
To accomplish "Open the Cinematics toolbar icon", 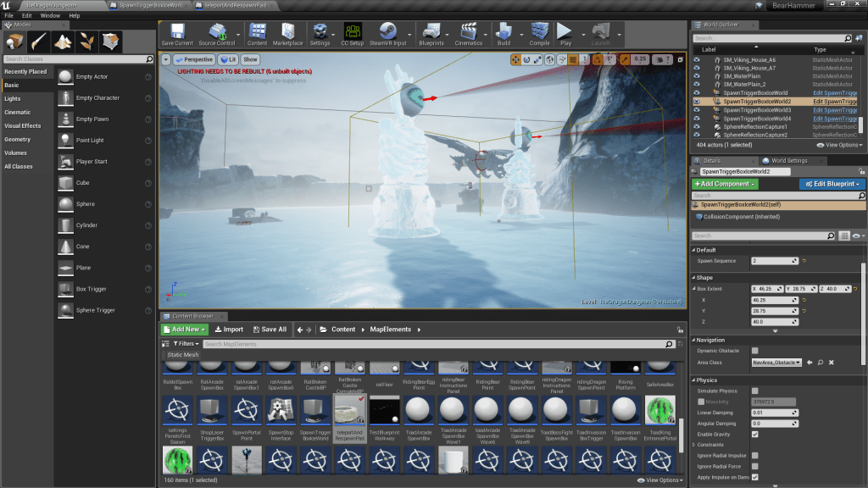I will pyautogui.click(x=468, y=32).
